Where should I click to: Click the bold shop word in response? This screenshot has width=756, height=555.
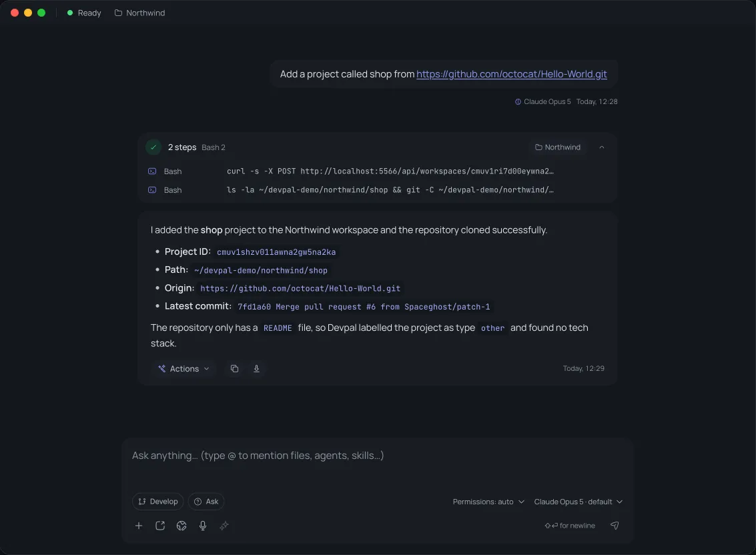(211, 230)
